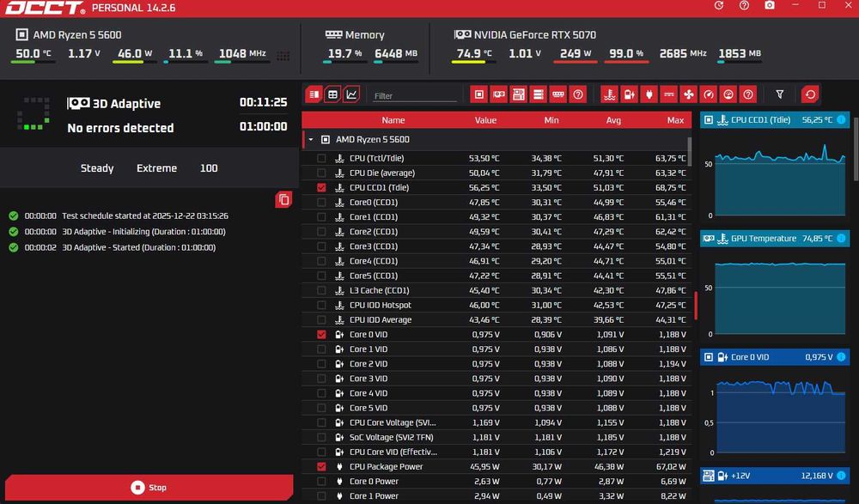
Task: Filter sensors by motherboard icon
Action: [x=518, y=94]
